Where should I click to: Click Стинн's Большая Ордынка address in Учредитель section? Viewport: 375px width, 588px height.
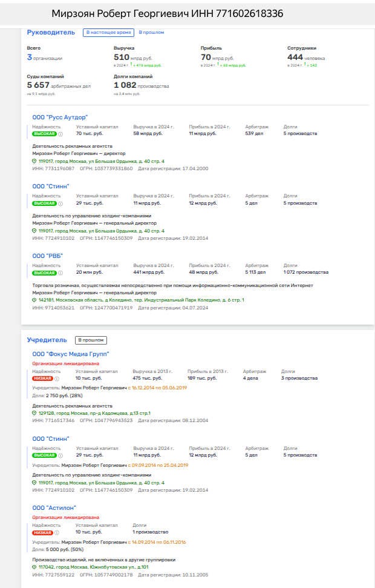[x=101, y=483]
